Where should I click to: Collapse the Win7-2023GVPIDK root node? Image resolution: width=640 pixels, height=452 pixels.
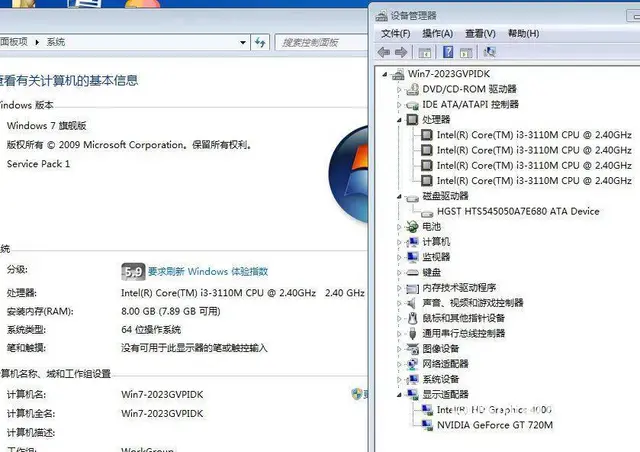(384, 74)
